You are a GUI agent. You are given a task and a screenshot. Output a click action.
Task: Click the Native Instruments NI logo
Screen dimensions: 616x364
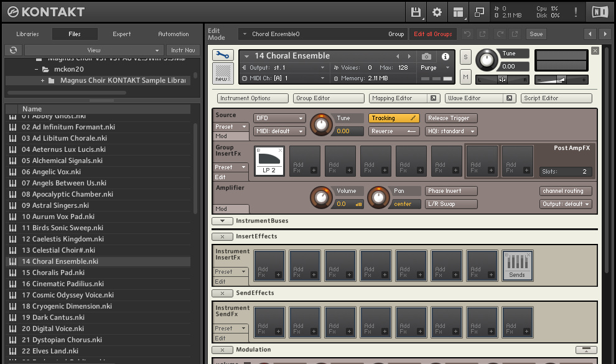pos(599,12)
